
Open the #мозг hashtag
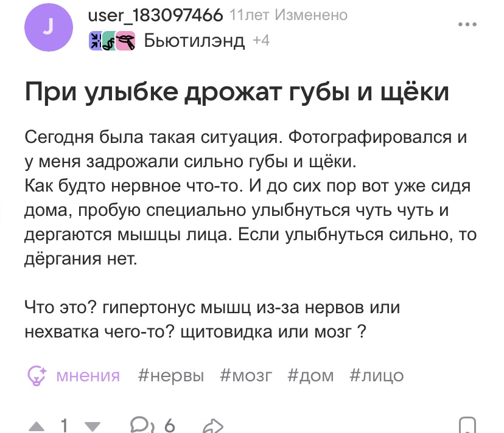pyautogui.click(x=246, y=375)
